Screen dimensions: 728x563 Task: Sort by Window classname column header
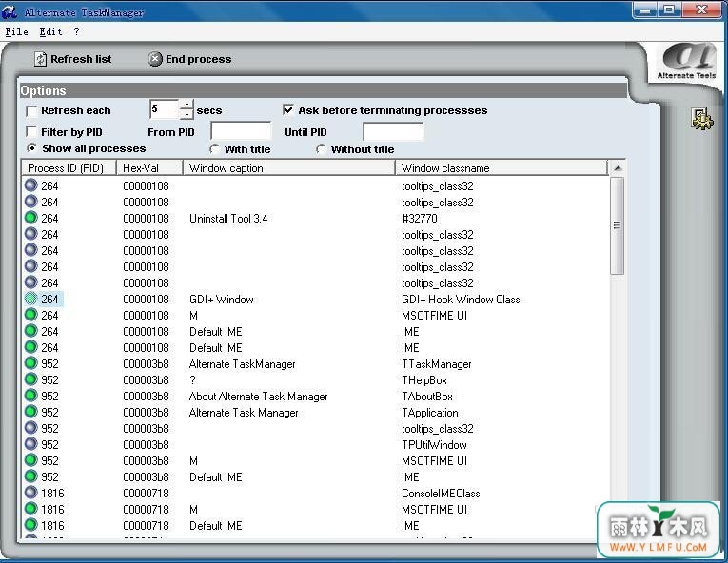(502, 168)
